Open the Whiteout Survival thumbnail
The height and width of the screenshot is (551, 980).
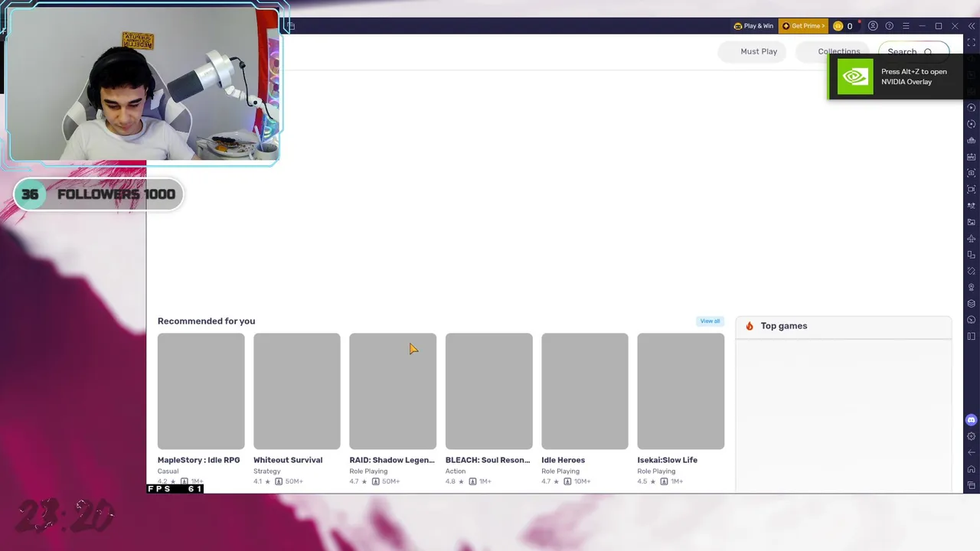coord(297,391)
